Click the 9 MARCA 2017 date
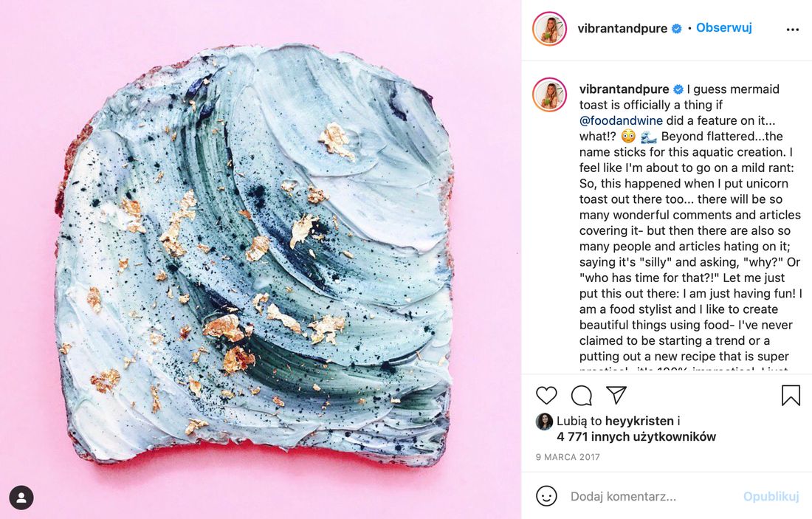 pyautogui.click(x=568, y=457)
